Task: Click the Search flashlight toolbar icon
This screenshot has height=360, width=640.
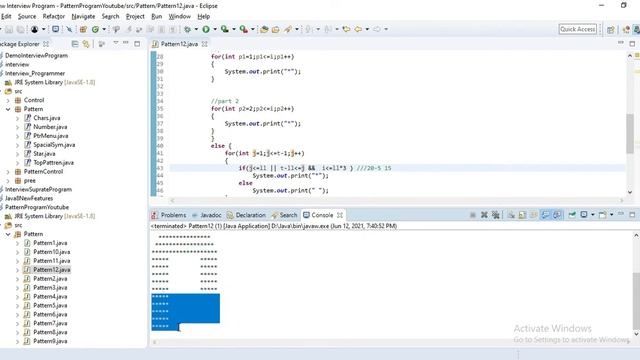Action: [x=287, y=29]
